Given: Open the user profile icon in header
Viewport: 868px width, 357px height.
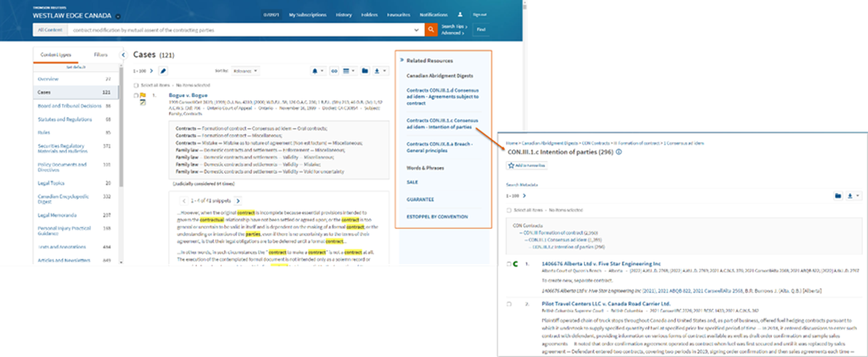Looking at the screenshot, I should (x=460, y=14).
